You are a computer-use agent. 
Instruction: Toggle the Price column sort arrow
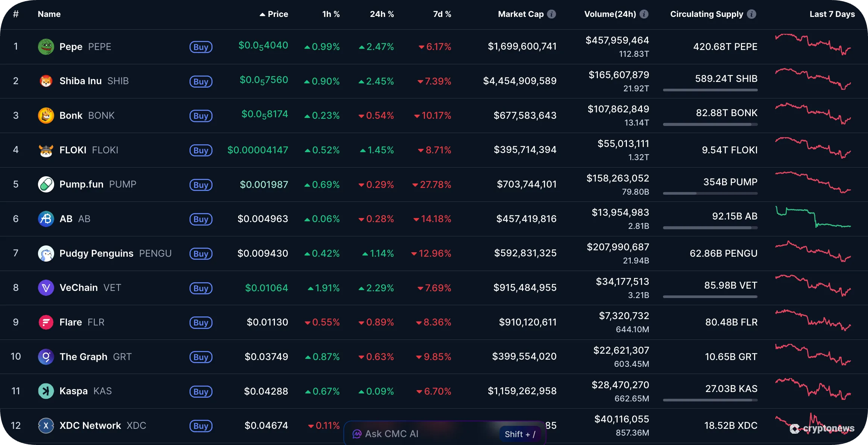coord(262,14)
